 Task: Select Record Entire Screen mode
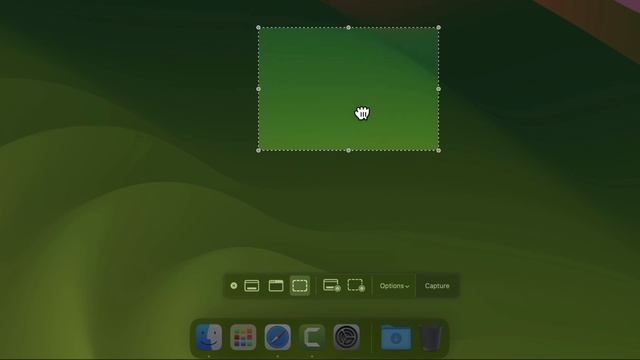(x=331, y=285)
